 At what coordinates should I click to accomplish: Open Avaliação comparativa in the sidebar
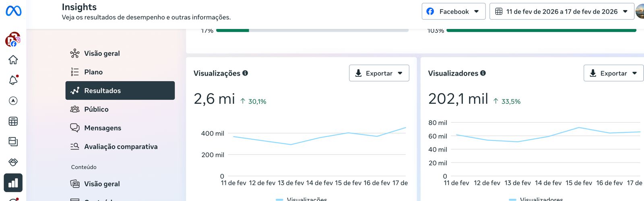(x=121, y=147)
